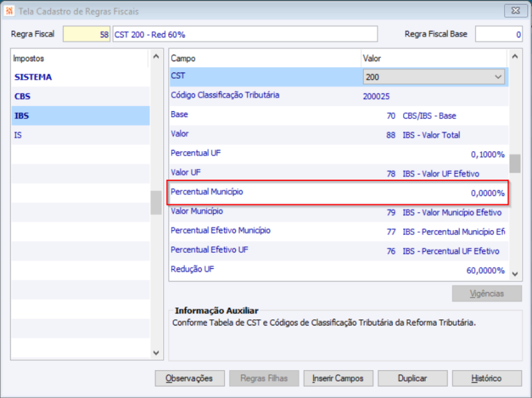532x398 pixels.
Task: Select the Percentual Efetivo UF row
Action: click(338, 252)
